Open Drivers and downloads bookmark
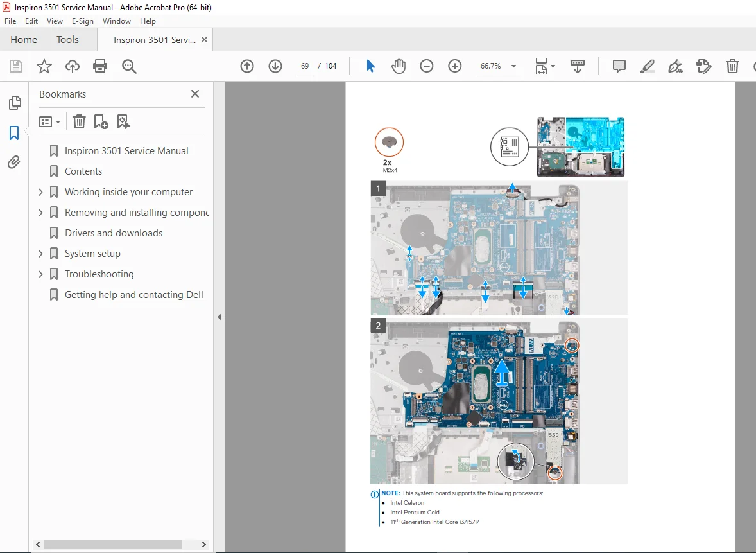756x553 pixels. (114, 233)
